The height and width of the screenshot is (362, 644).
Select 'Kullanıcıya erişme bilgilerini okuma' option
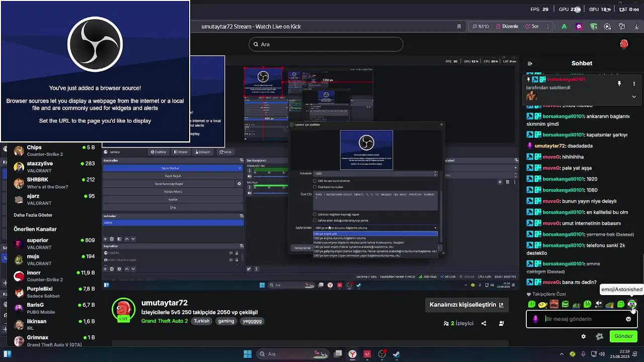point(375,242)
